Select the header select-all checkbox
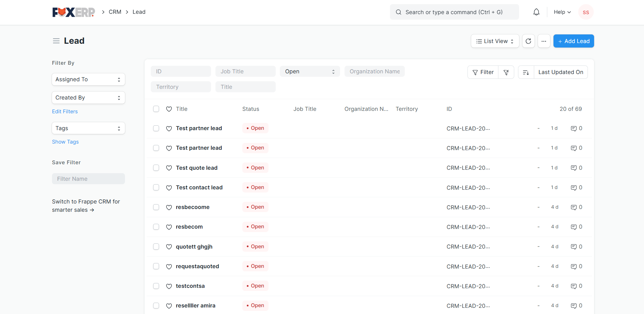Viewport: 644px width, 314px height. click(156, 109)
